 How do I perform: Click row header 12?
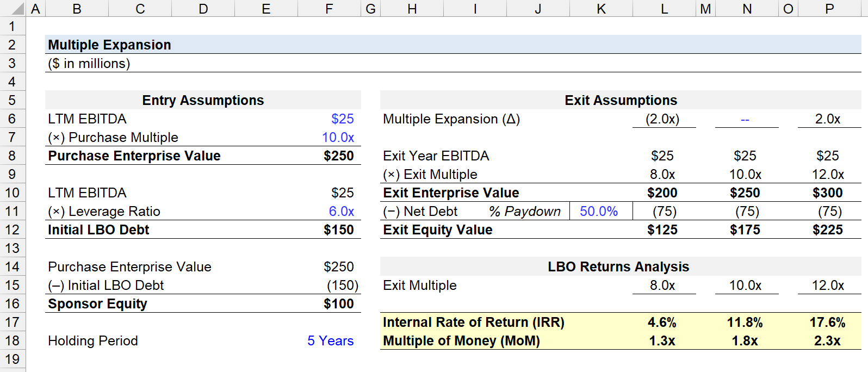point(13,230)
